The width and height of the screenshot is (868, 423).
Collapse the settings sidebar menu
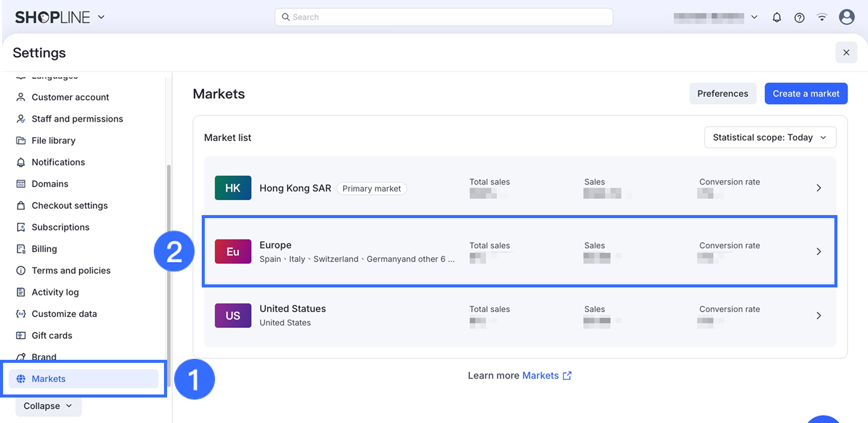(x=48, y=406)
